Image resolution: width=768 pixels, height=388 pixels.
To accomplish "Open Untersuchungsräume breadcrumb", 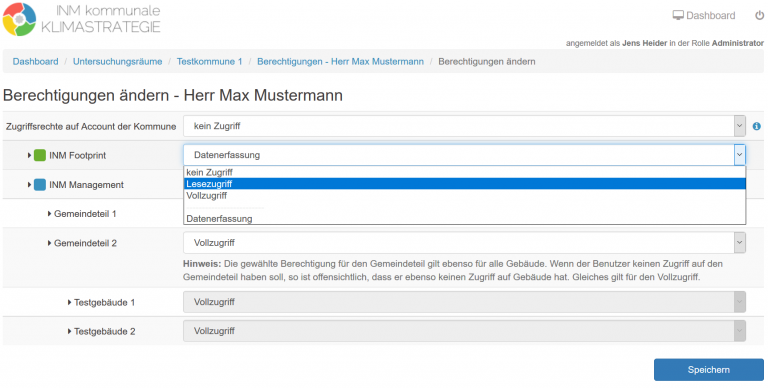I will click(x=118, y=61).
